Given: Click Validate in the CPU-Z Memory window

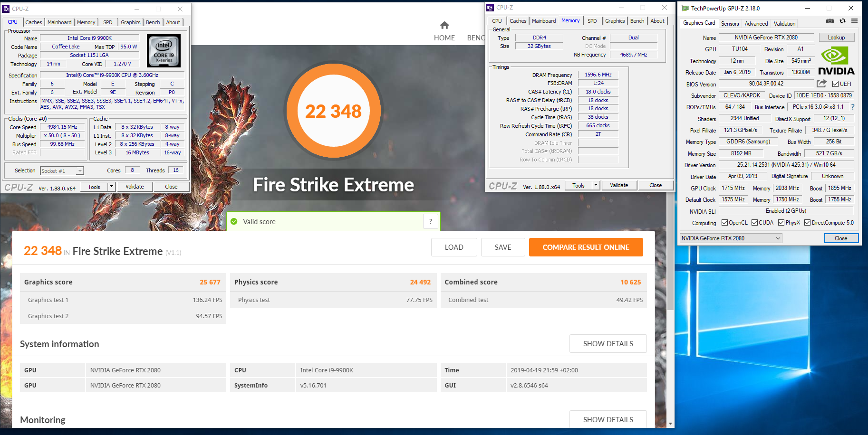Looking at the screenshot, I should (619, 185).
